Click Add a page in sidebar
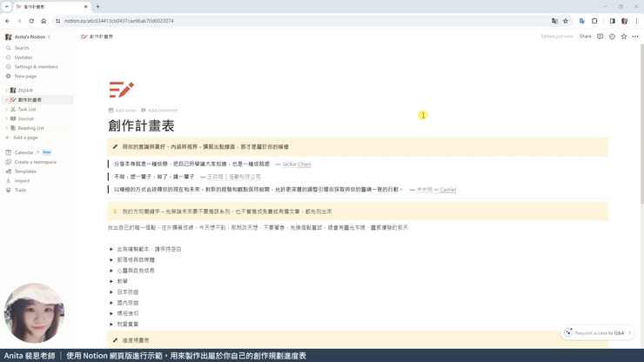Viewport: 644px width, 362px height. 25,137
